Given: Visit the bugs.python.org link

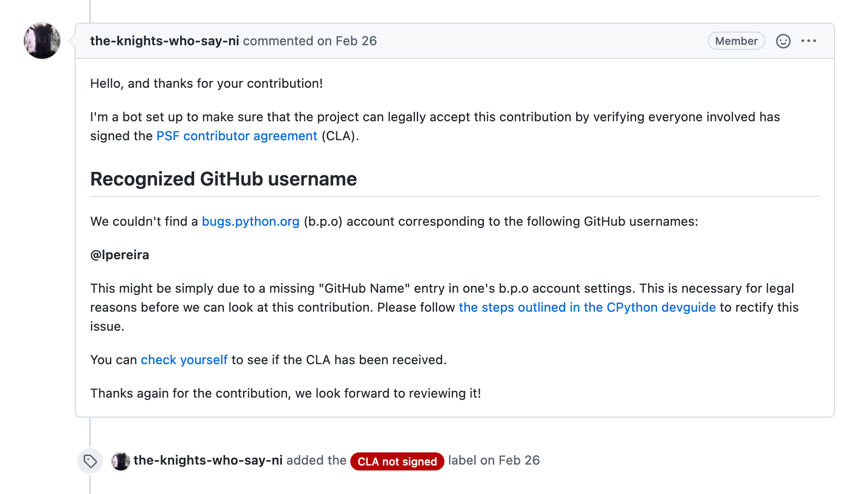Looking at the screenshot, I should [x=250, y=222].
